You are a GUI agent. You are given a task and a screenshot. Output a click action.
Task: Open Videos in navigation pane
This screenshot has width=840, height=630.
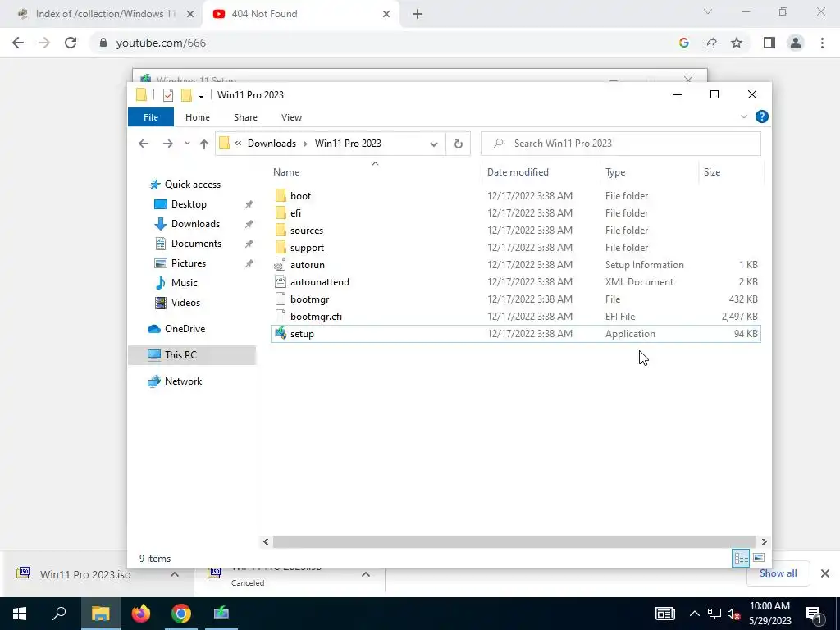coord(185,303)
